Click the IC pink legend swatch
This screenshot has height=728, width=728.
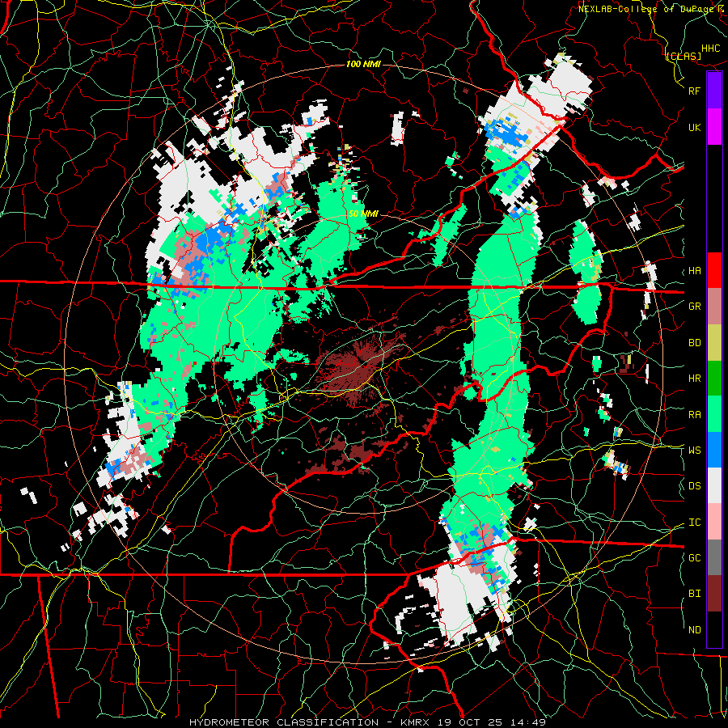(x=714, y=522)
